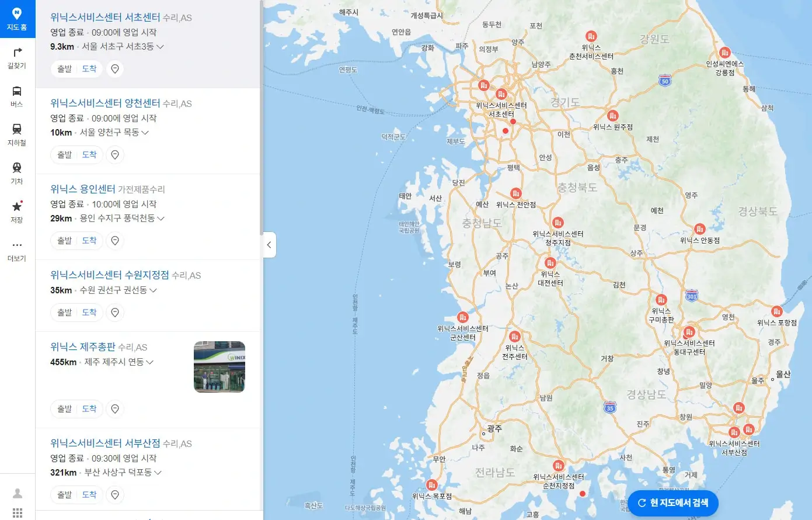Open saved places (저장) star icon
The image size is (812, 520).
(x=17, y=212)
